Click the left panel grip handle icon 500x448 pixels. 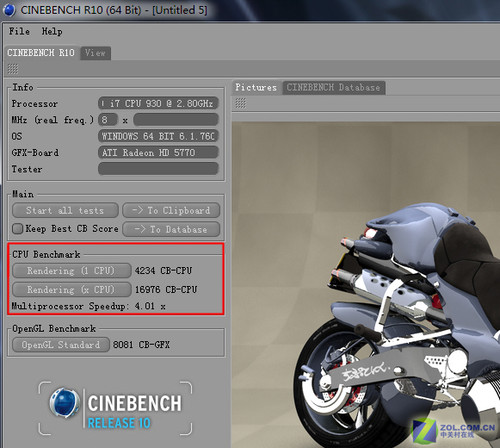click(x=13, y=69)
